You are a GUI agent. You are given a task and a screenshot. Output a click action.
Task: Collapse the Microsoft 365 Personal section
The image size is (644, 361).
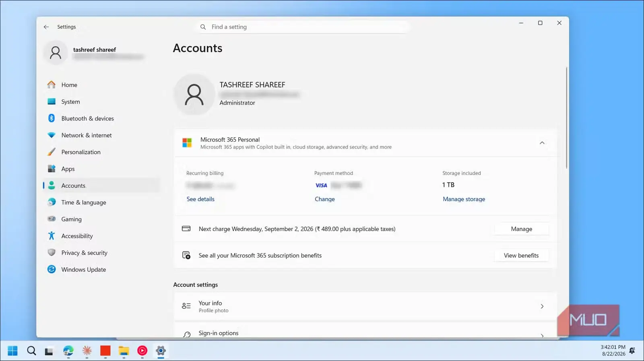point(542,143)
